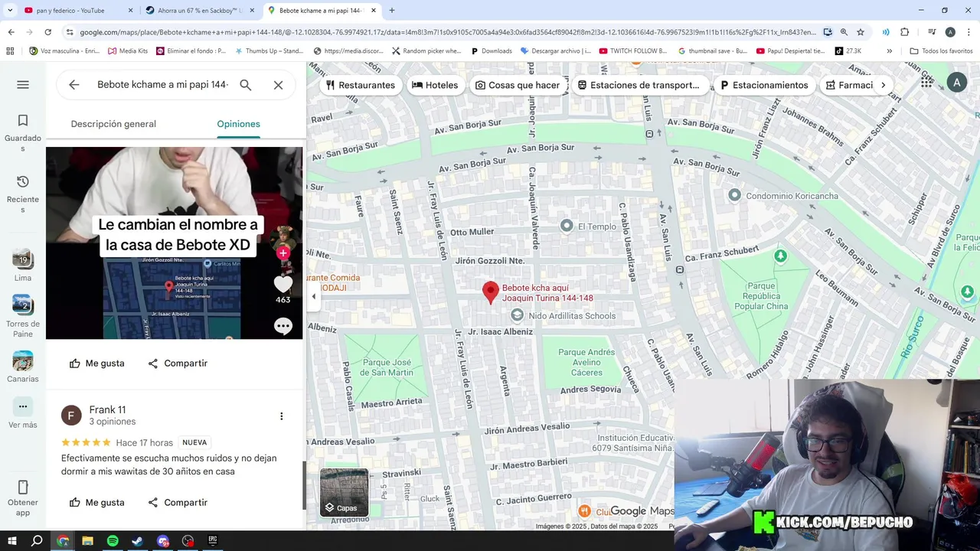The height and width of the screenshot is (551, 980).
Task: Open the TWITCH FOLLOW bookmark
Action: pos(632,51)
